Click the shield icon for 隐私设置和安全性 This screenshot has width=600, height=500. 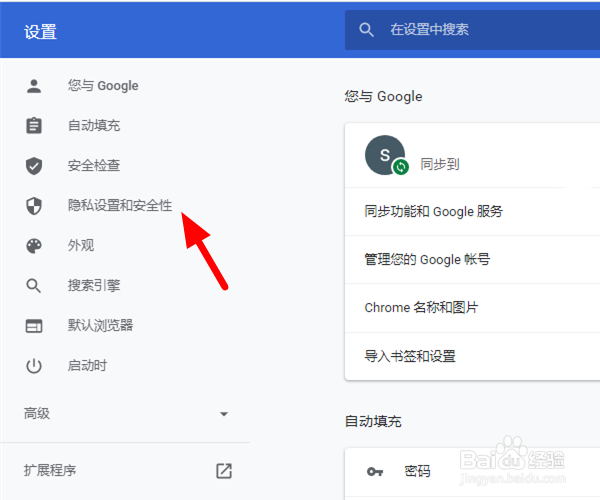[x=34, y=206]
